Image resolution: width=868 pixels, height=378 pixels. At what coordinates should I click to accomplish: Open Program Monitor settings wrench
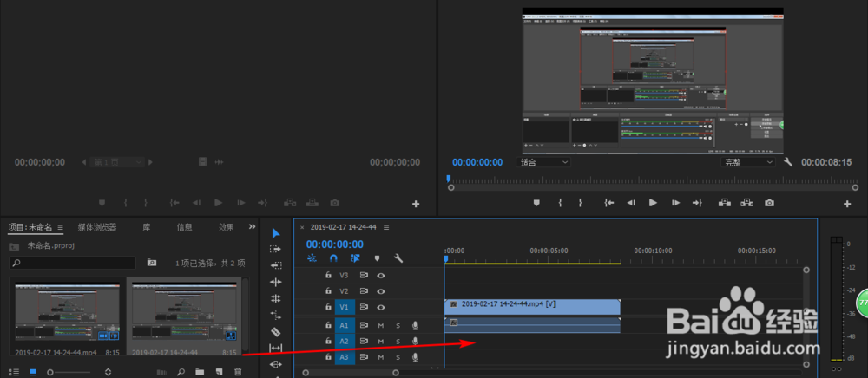(x=788, y=162)
